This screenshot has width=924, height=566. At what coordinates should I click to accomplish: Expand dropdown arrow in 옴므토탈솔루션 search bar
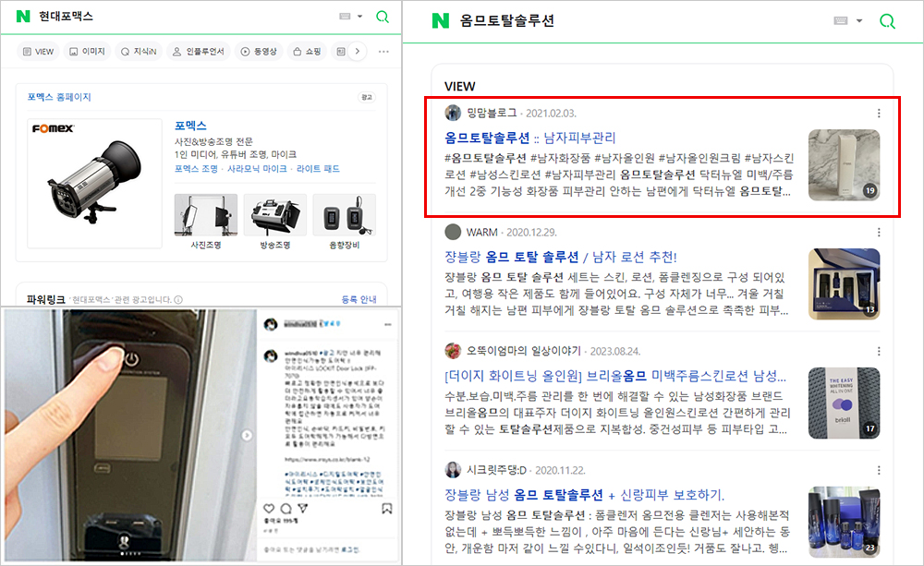tap(859, 20)
